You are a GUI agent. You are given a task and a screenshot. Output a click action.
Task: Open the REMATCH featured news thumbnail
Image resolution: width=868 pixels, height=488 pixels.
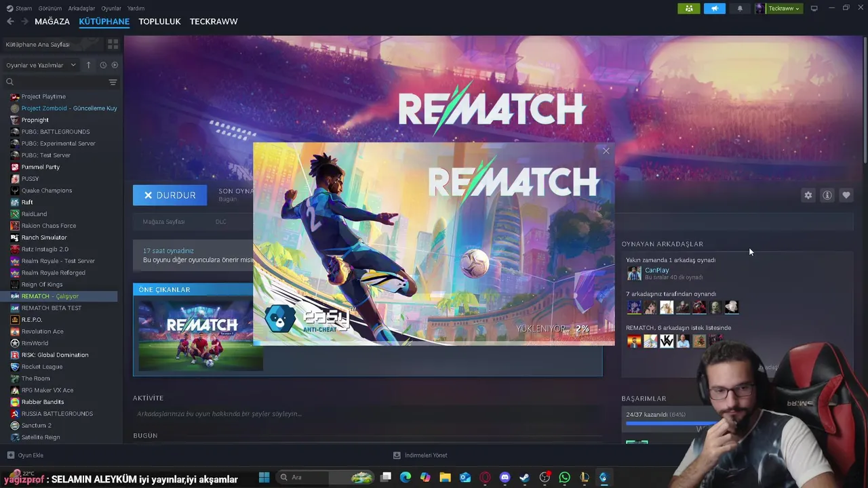[x=201, y=334]
